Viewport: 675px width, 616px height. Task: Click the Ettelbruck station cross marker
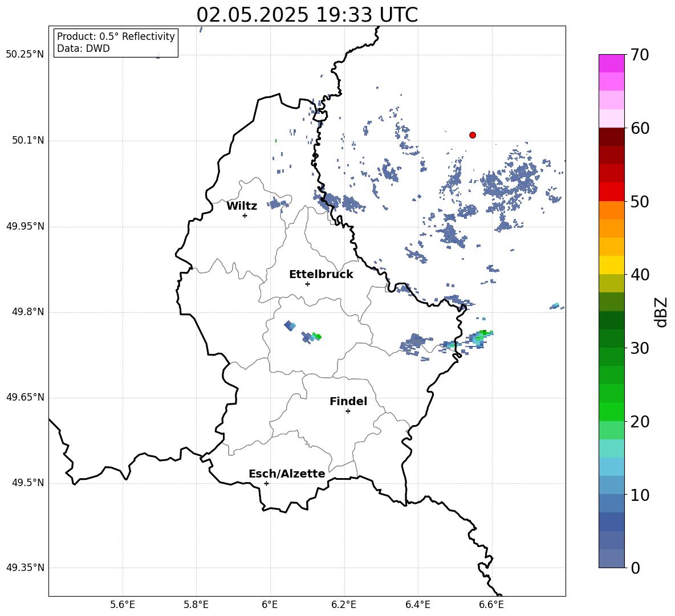307,284
